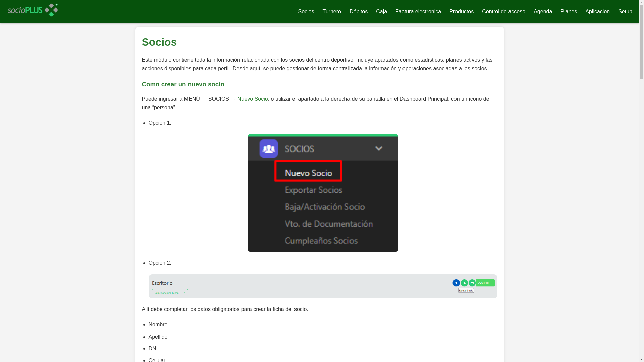Navigate to Aplicacion page
Image resolution: width=644 pixels, height=362 pixels.
(597, 12)
